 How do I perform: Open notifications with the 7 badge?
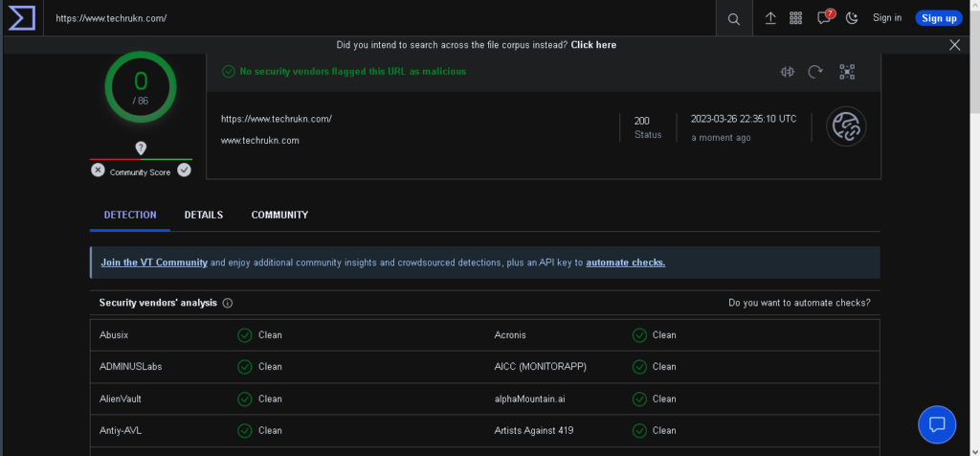(x=825, y=17)
